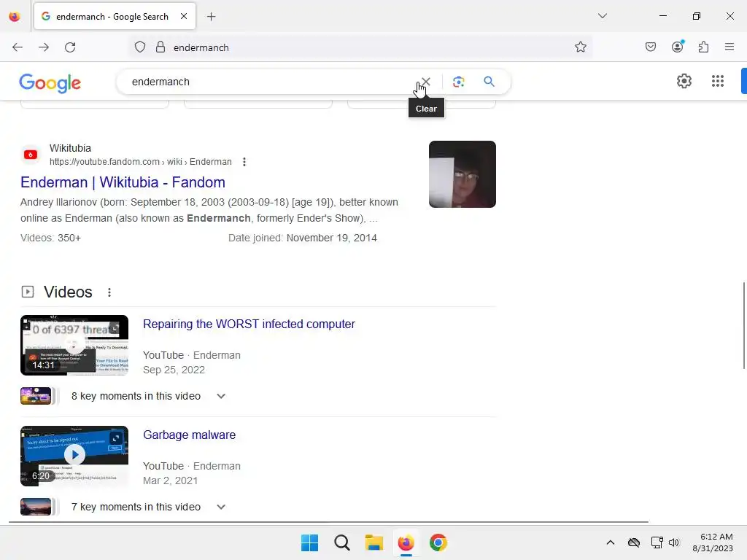Go to the Google logo homepage
747x560 pixels.
50,83
